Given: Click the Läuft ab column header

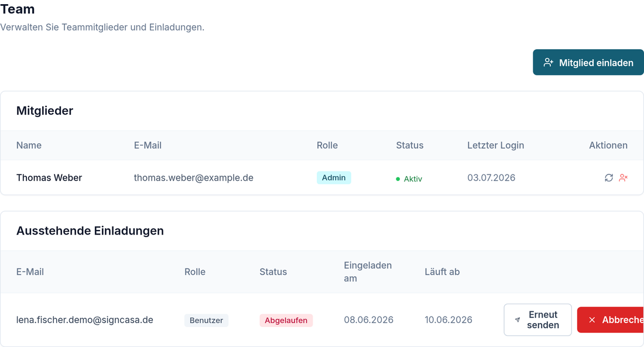Looking at the screenshot, I should pyautogui.click(x=442, y=272).
